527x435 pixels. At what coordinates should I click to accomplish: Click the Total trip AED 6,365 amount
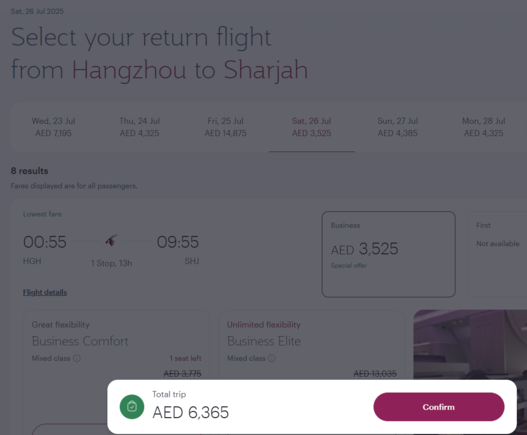tap(191, 412)
